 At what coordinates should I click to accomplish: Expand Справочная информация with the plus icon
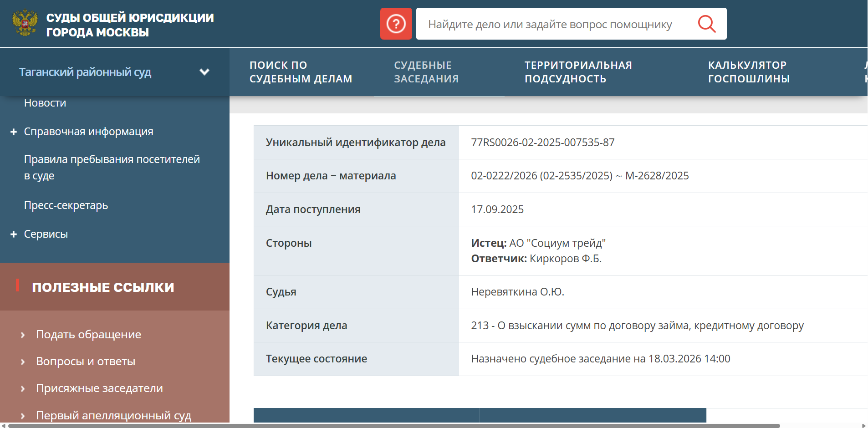tap(14, 132)
